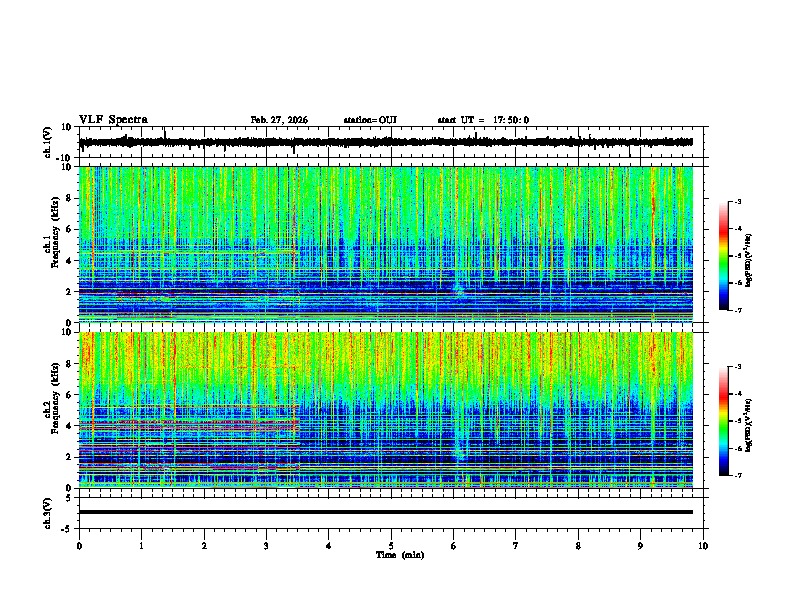The image size is (792, 612).
Task: Click the ch.1 colorbar "log(PSD)" label
Action: tap(749, 260)
